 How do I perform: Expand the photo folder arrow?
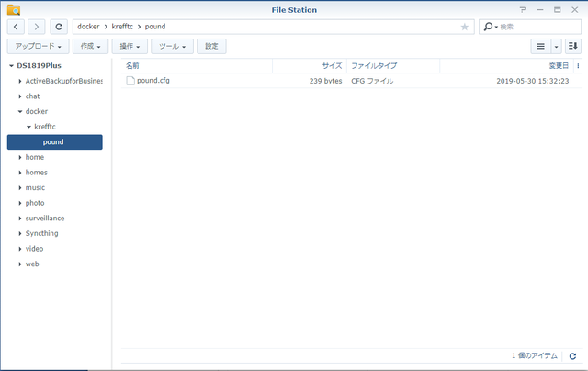20,203
